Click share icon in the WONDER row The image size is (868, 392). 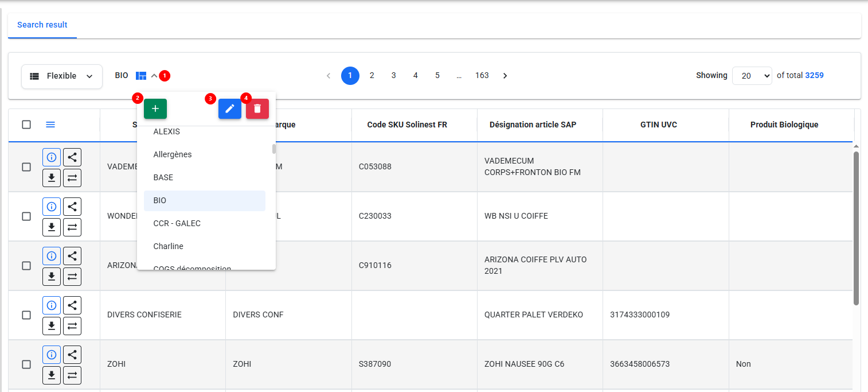point(72,207)
